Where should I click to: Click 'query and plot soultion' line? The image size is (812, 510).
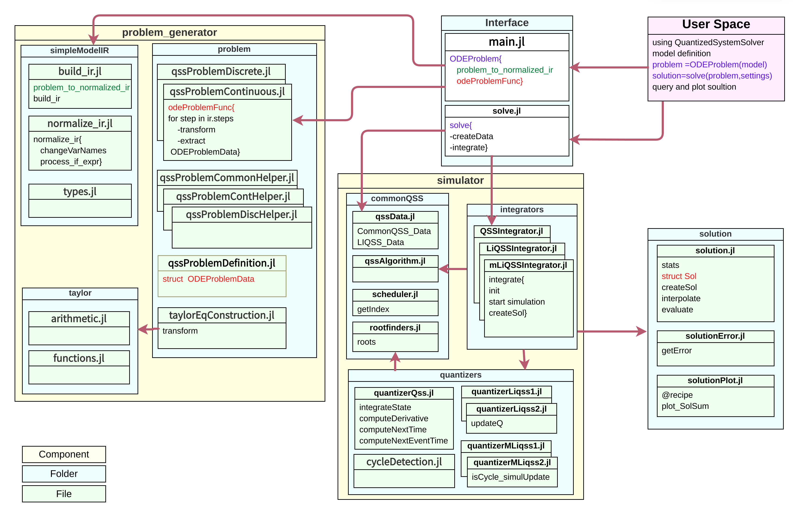coord(694,87)
